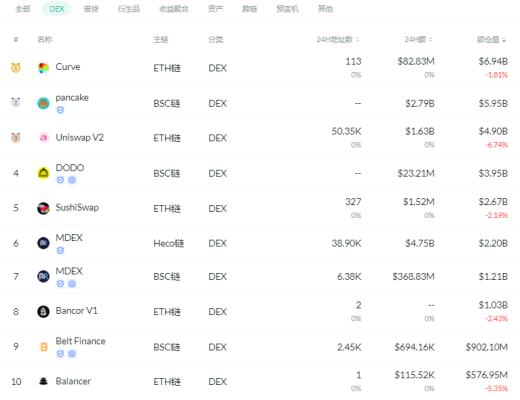The image size is (520, 400).
Task: Open the 衍生品 category tab
Action: click(129, 9)
